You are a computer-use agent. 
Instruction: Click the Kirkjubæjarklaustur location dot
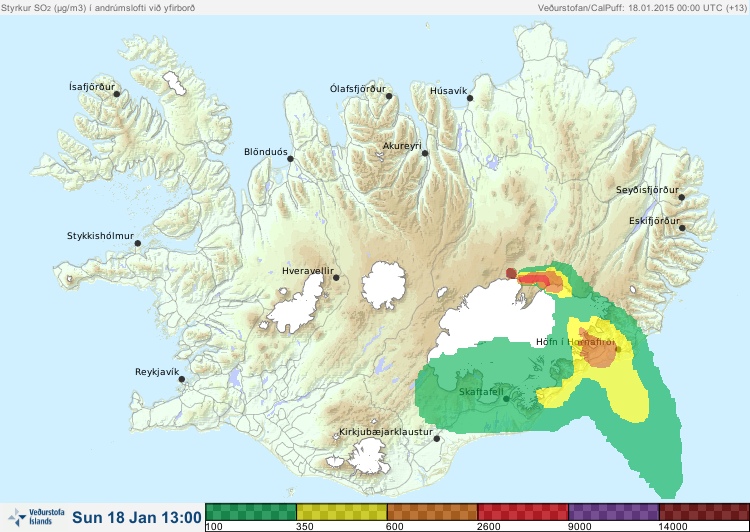click(x=436, y=438)
